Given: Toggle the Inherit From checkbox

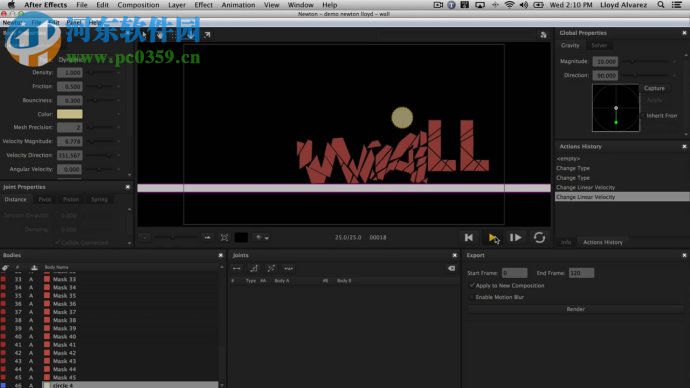Looking at the screenshot, I should (x=643, y=116).
